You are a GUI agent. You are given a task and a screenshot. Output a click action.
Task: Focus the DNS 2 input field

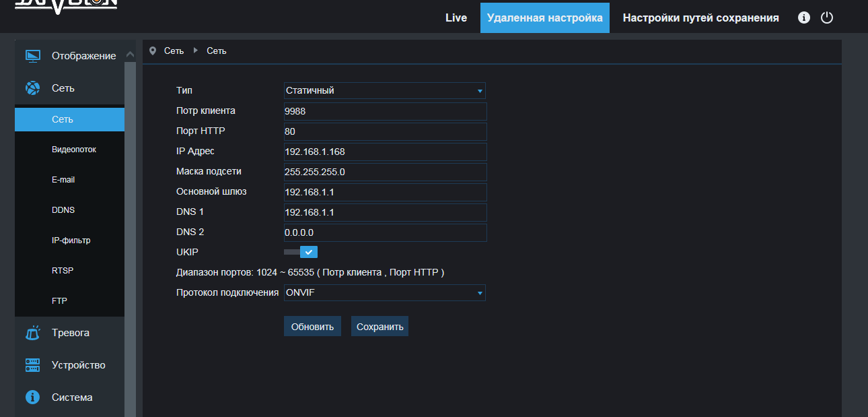385,232
